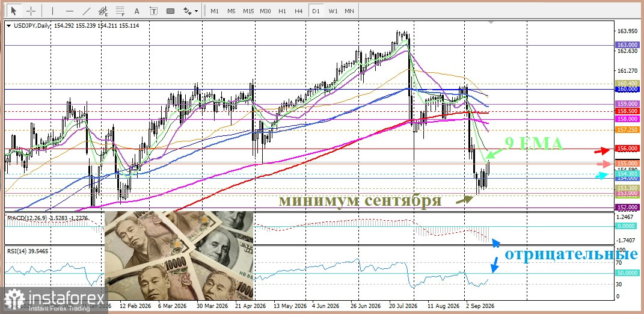Choose the vertical line drawing tool
Screen dimensions: 644x314
[52, 11]
